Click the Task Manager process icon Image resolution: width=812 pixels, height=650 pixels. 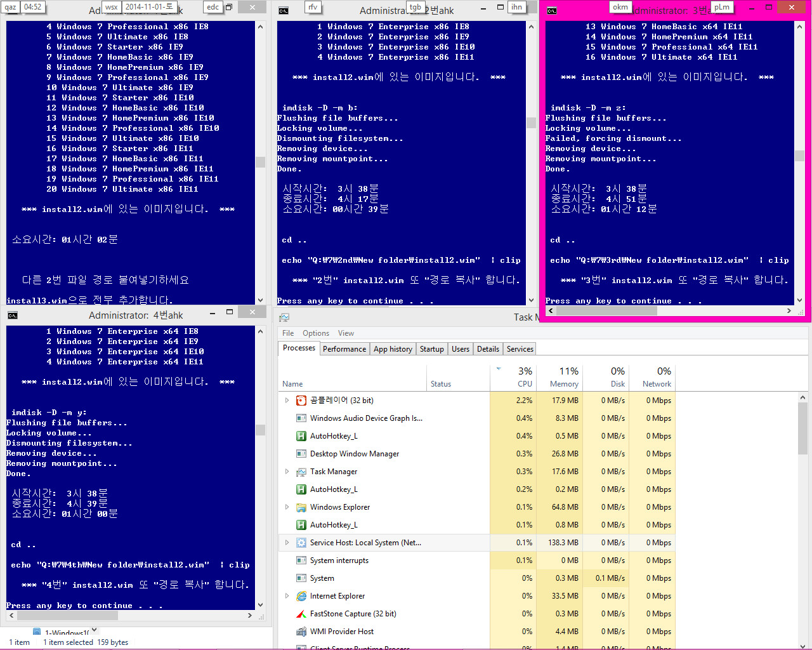302,472
